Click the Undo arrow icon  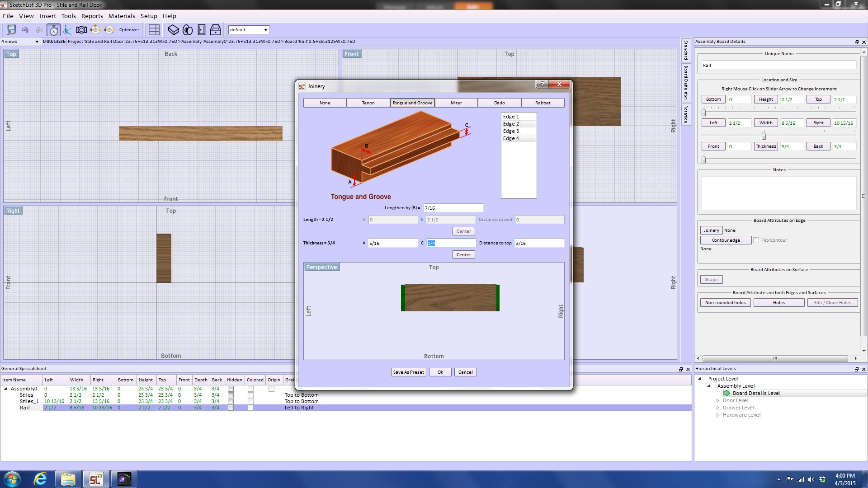pos(25,30)
